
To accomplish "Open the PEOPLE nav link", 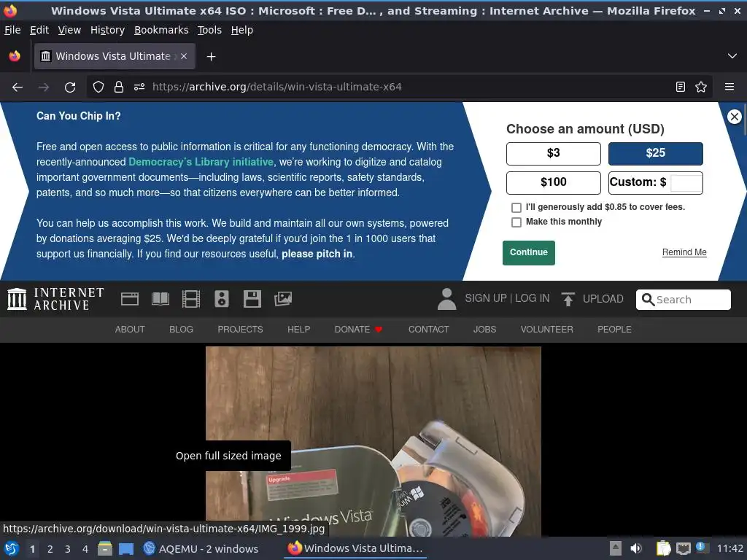I will point(614,330).
